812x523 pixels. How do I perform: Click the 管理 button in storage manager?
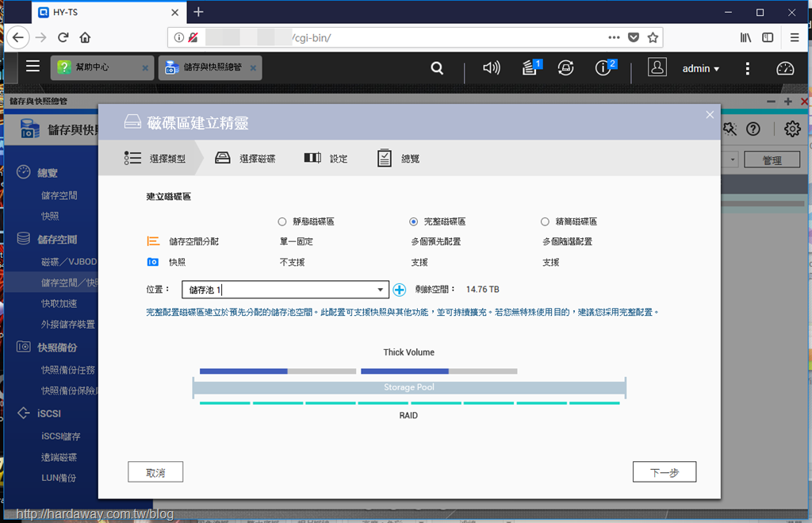(772, 160)
